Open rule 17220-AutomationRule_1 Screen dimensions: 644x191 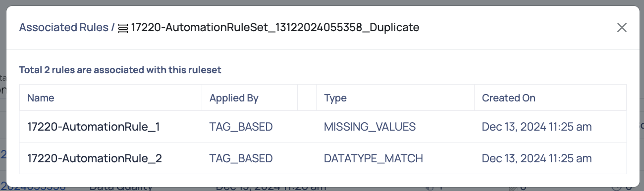94,127
